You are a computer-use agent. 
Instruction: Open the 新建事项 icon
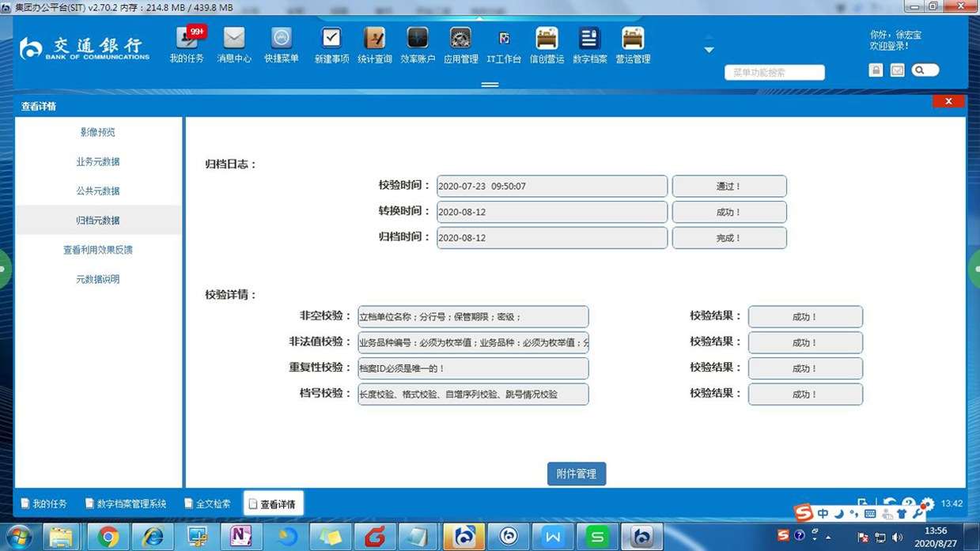tap(331, 44)
